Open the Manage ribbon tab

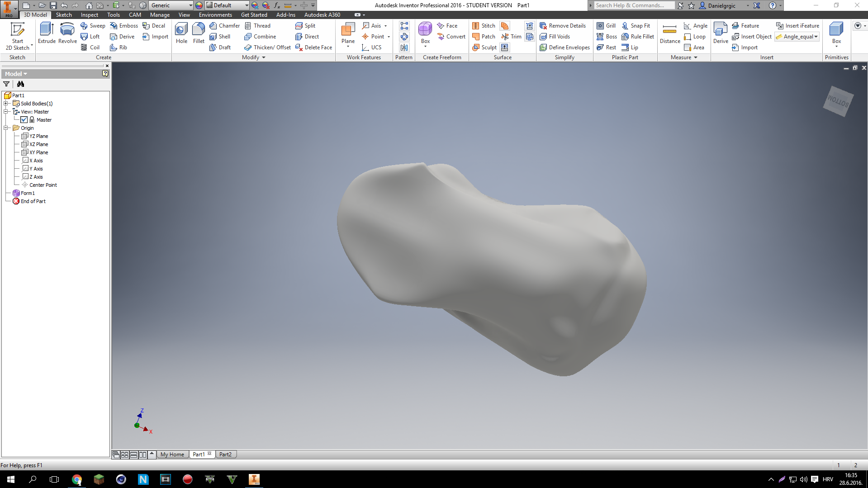pos(160,15)
